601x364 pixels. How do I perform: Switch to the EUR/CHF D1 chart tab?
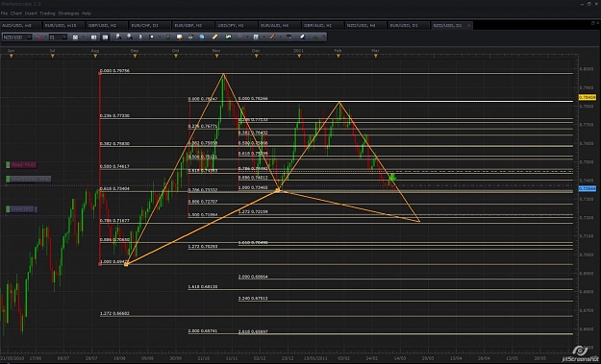pos(150,26)
